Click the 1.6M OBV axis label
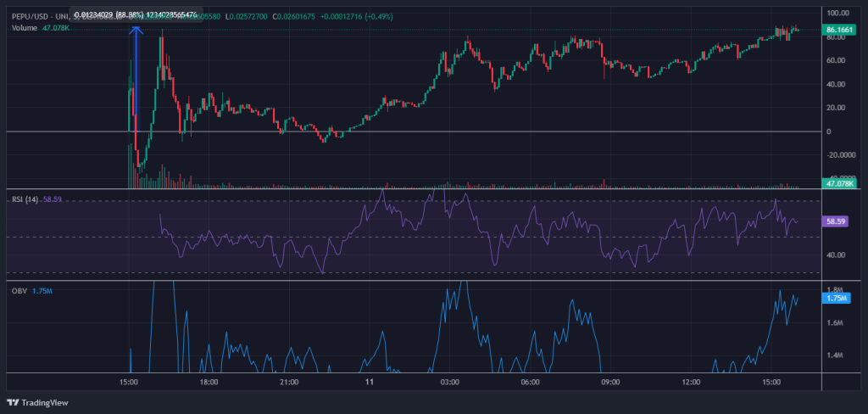868x414 pixels. (835, 322)
